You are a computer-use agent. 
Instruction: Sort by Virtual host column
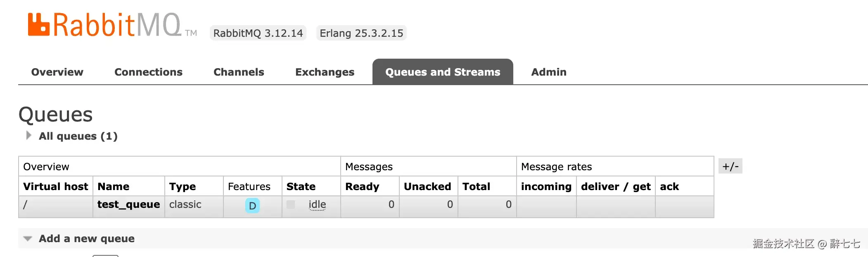point(55,186)
